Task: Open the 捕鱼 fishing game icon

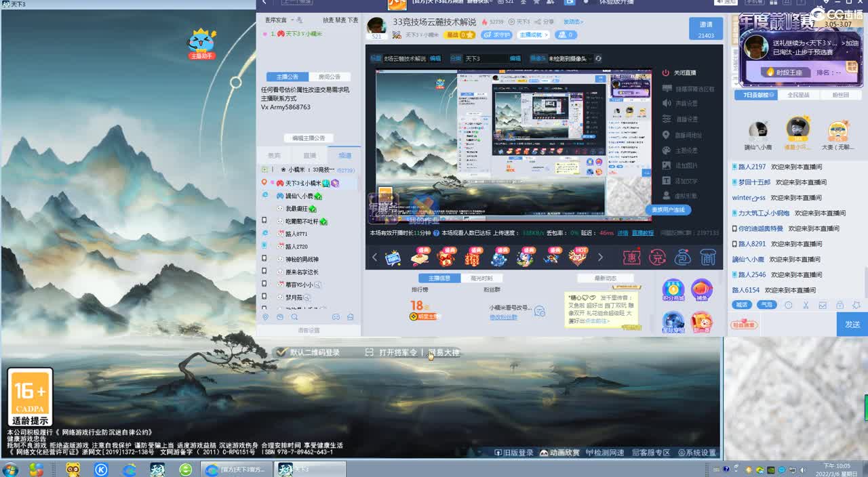Action: pos(702,290)
